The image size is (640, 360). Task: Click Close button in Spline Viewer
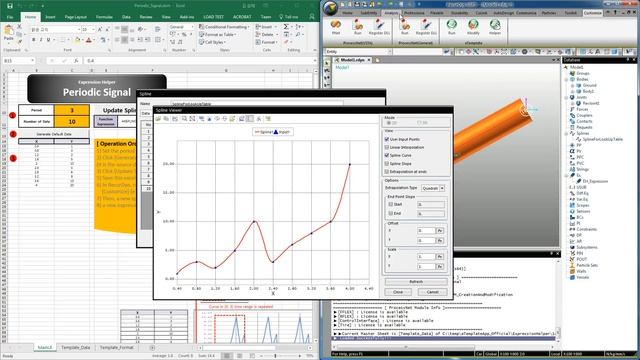point(398,292)
